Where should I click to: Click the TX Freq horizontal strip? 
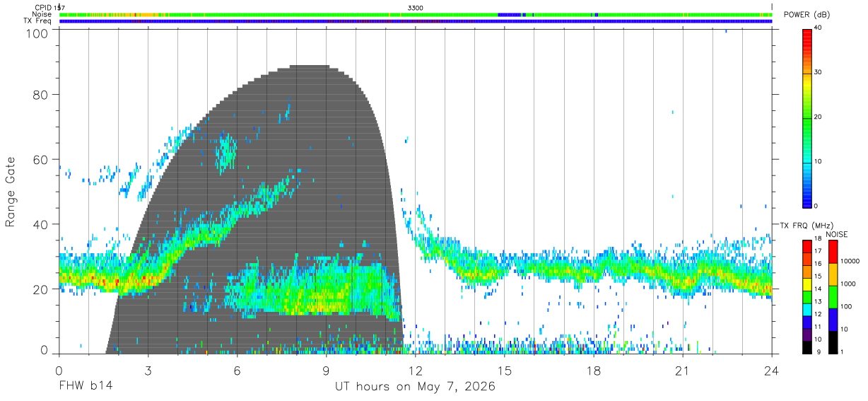(x=416, y=21)
